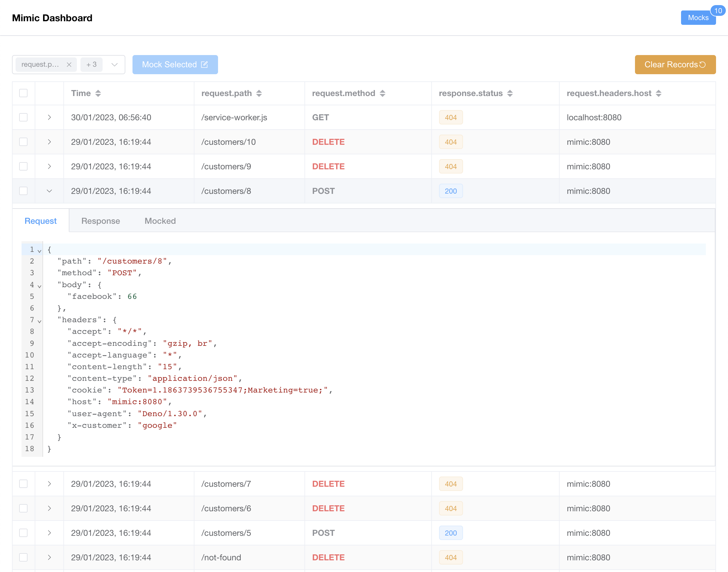Remove the request.p... filter tag
Image resolution: width=728 pixels, height=572 pixels.
69,65
